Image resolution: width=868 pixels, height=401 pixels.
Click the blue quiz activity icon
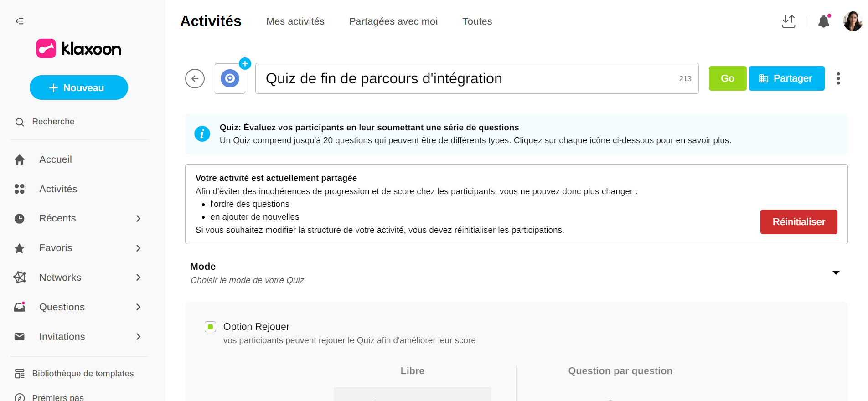click(230, 79)
